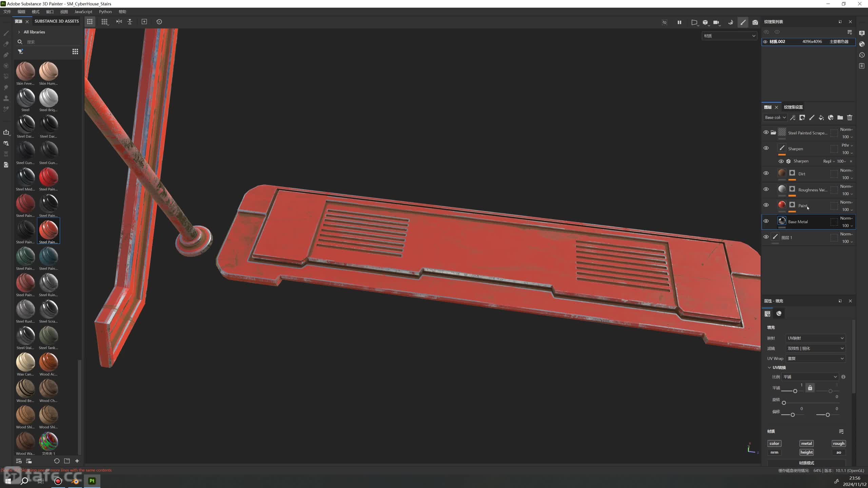Screen dimensions: 868x488
Task: Switch to rendering mode camera icon
Action: pos(755,22)
